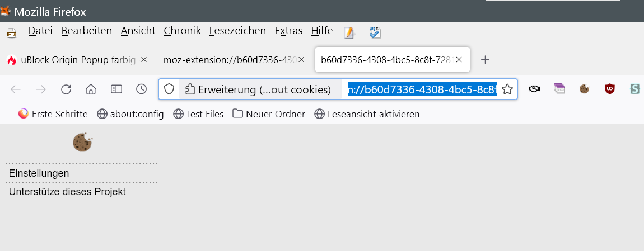Click the cookie extension toolbar icon
This screenshot has width=644, height=251.
(585, 88)
